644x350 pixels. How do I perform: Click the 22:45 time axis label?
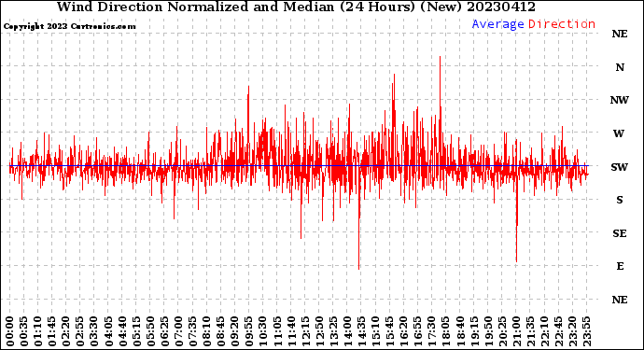pos(558,331)
